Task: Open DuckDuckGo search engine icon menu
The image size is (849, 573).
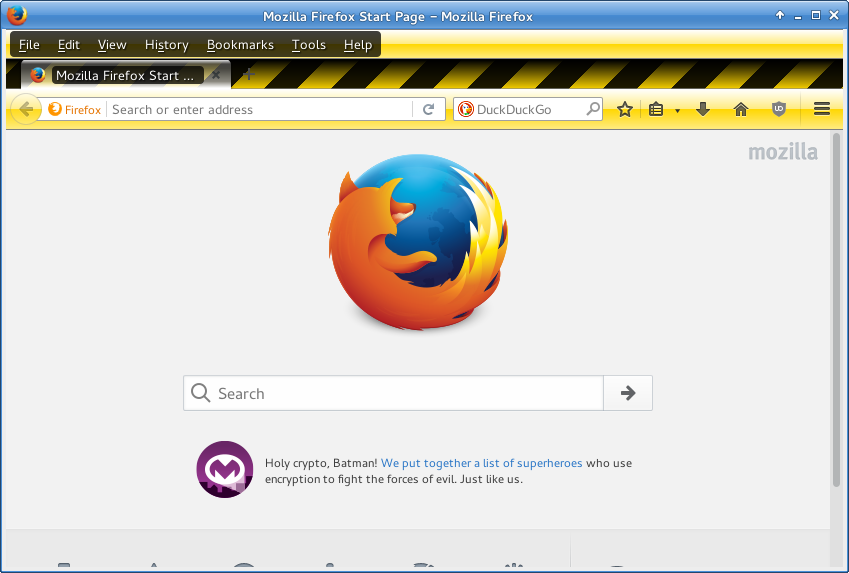Action: pos(465,109)
